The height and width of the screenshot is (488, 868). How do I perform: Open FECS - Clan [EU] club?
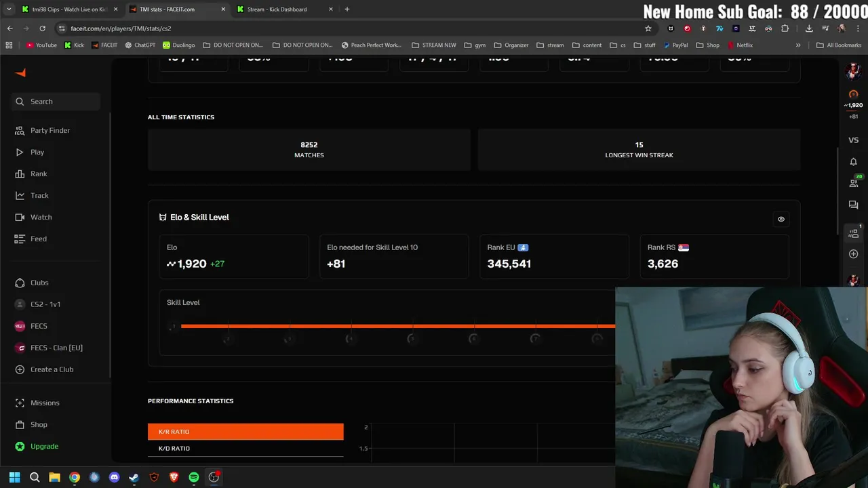(56, 348)
